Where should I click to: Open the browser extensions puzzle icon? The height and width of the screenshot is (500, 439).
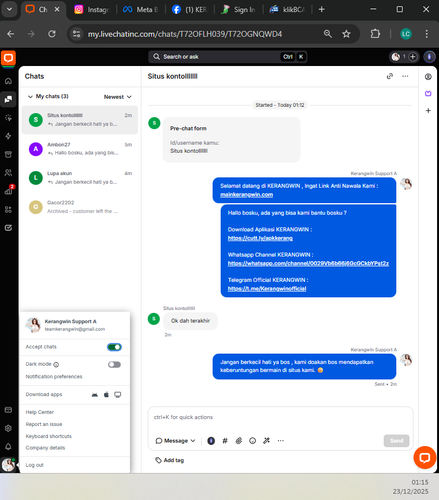pyautogui.click(x=375, y=34)
